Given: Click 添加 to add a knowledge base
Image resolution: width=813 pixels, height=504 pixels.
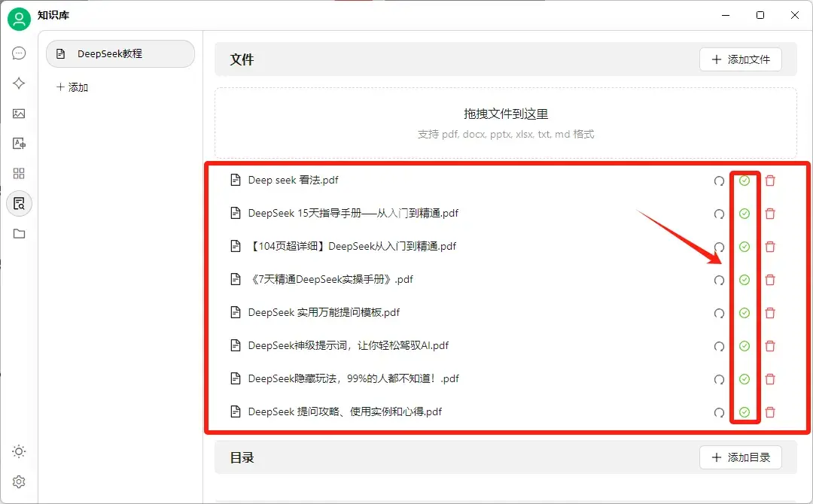Looking at the screenshot, I should (72, 87).
